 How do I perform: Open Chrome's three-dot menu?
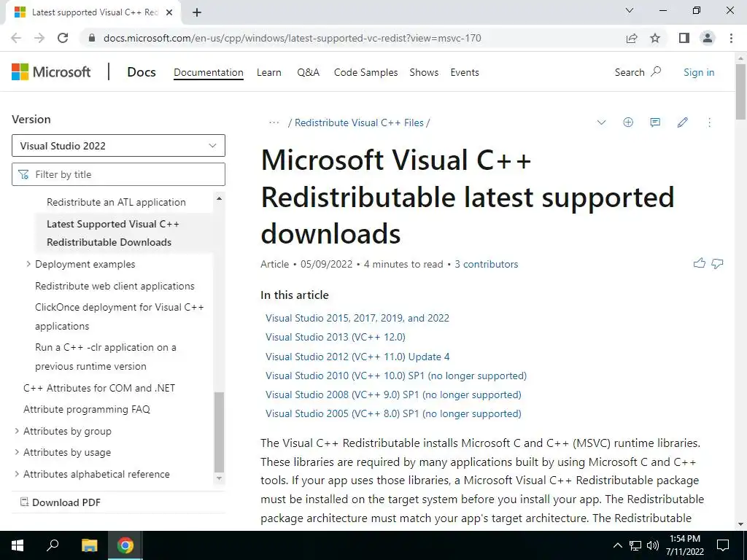click(731, 38)
